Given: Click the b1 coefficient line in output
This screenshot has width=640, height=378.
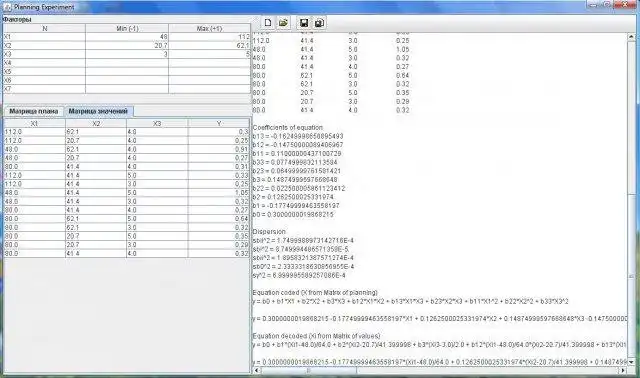Looking at the screenshot, I should (x=296, y=206).
